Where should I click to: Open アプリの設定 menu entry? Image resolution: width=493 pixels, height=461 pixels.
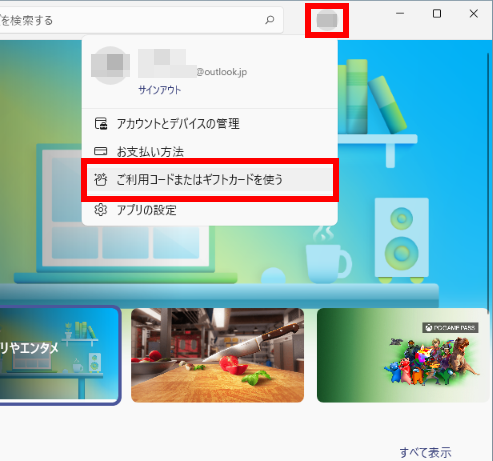click(210, 210)
